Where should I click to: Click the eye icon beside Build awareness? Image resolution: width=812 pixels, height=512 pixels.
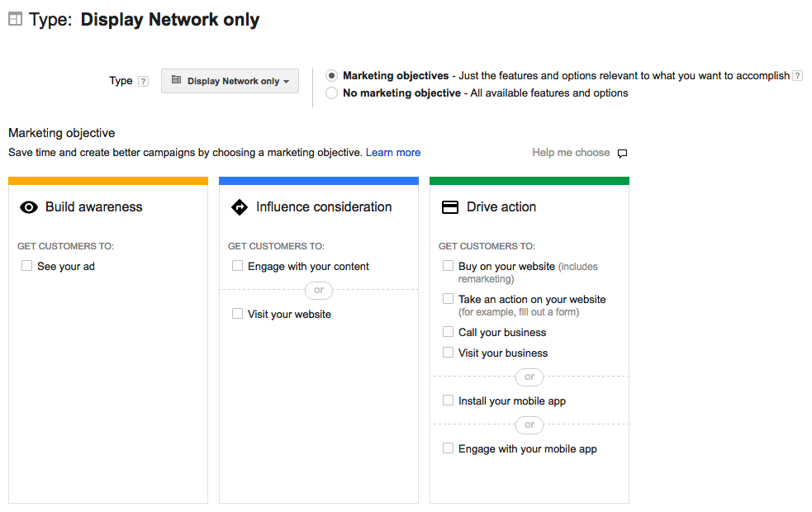(28, 206)
